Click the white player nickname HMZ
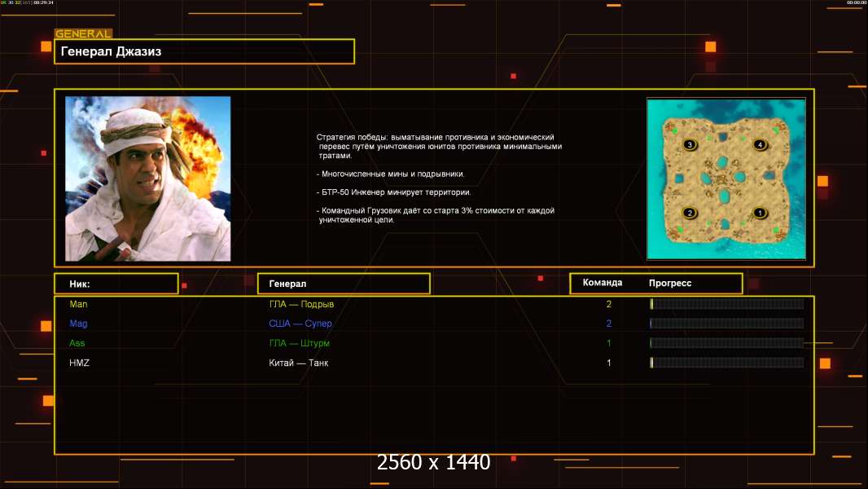 80,363
